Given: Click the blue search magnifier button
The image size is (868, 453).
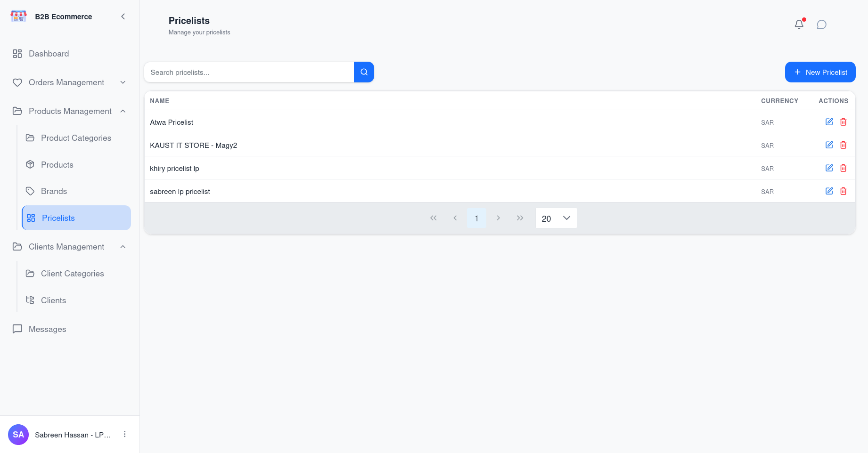Looking at the screenshot, I should (x=364, y=72).
